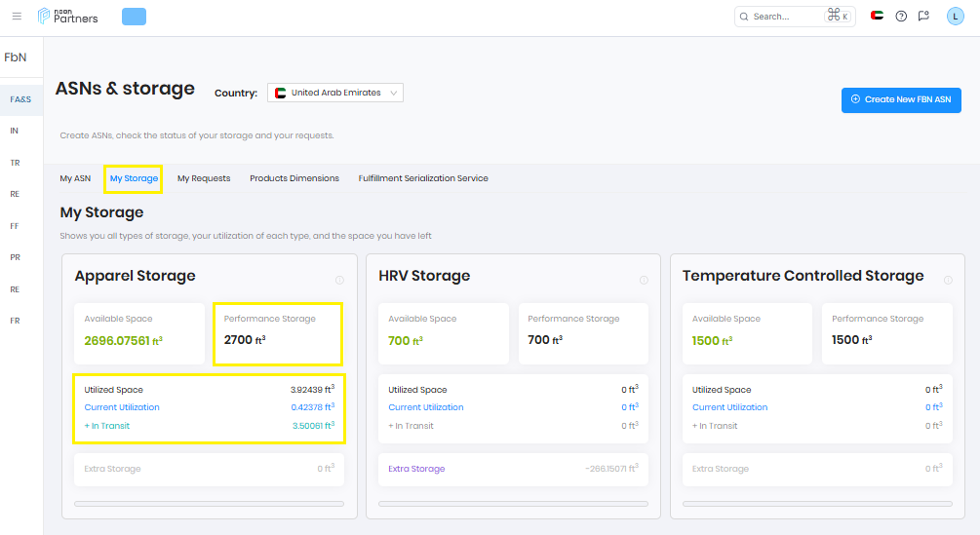The width and height of the screenshot is (980, 535).
Task: Click Extra Storage link in HRV Storage
Action: (x=416, y=469)
